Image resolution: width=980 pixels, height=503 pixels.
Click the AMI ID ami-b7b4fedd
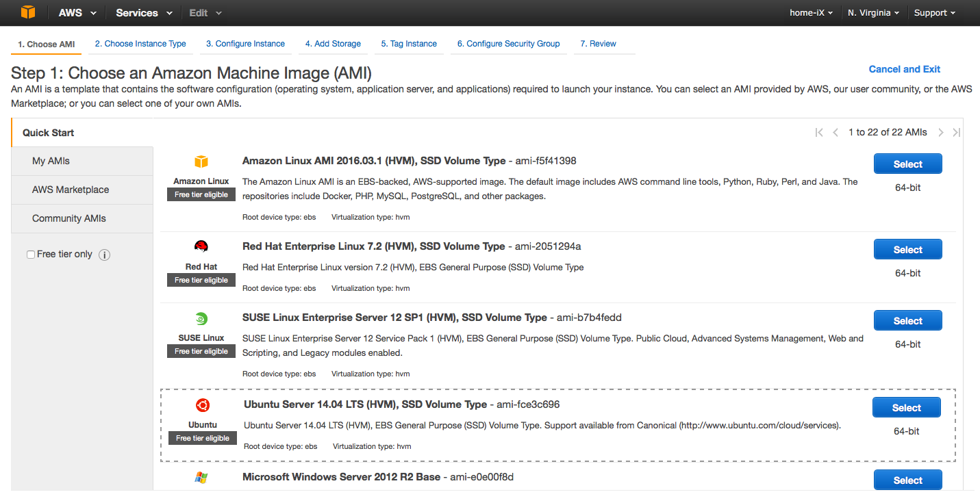[x=589, y=318]
